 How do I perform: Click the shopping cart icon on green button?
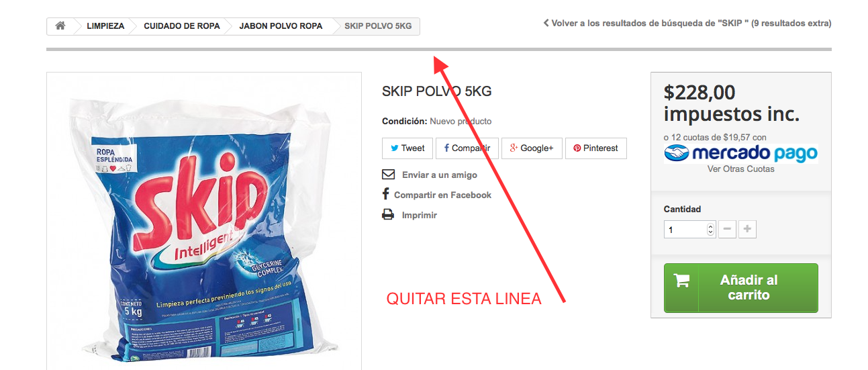point(681,281)
